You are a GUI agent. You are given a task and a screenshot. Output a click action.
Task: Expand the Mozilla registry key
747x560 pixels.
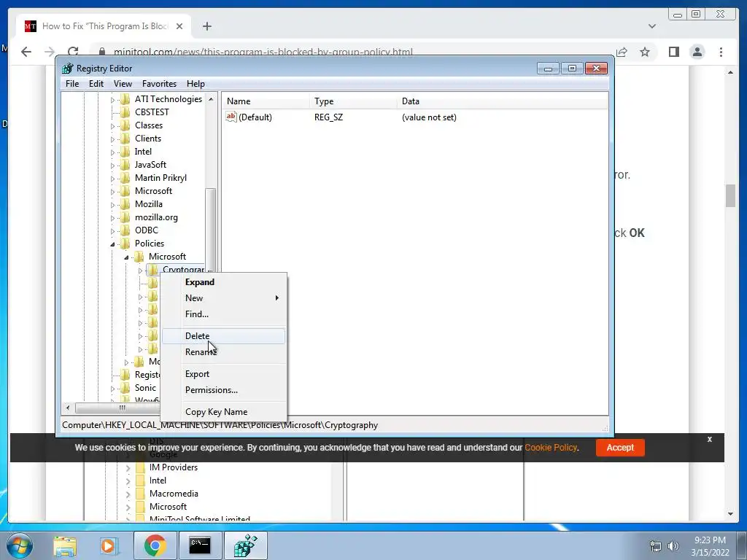click(113, 205)
